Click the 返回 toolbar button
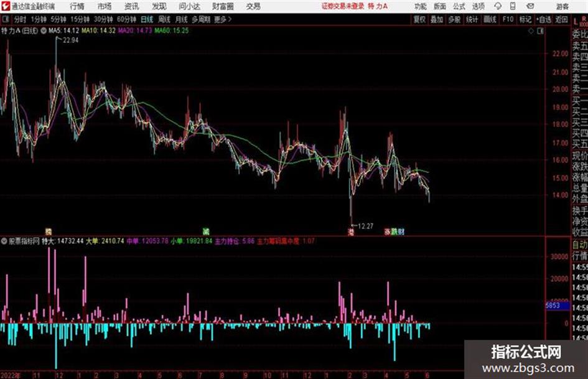Viewport: 588px width, 379px height. 561,19
